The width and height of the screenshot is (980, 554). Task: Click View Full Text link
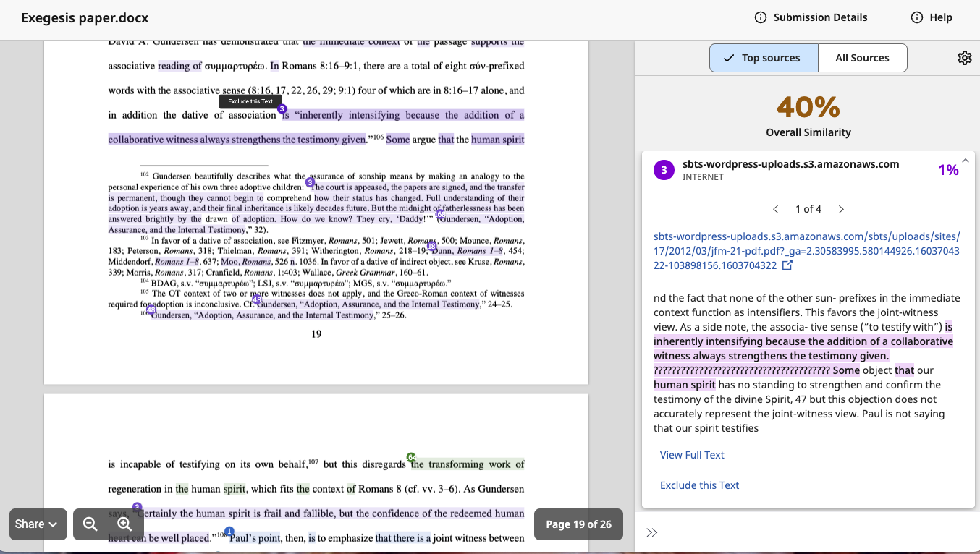[692, 455]
